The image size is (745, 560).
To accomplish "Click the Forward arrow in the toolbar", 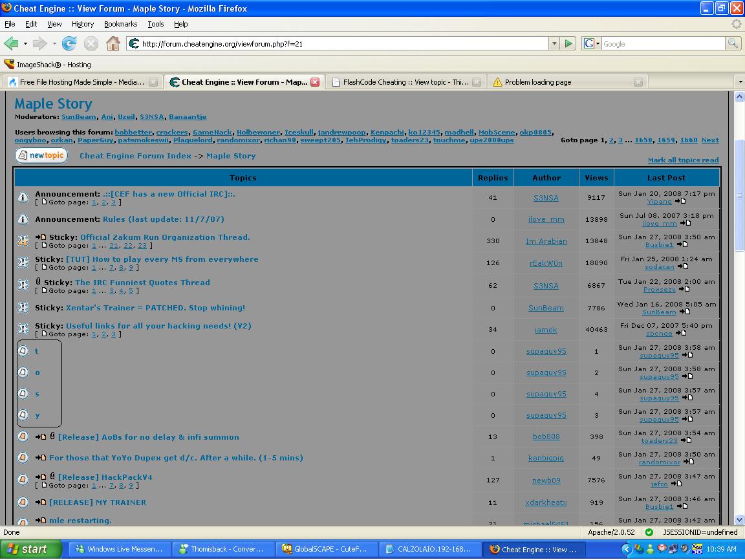I will pos(40,44).
